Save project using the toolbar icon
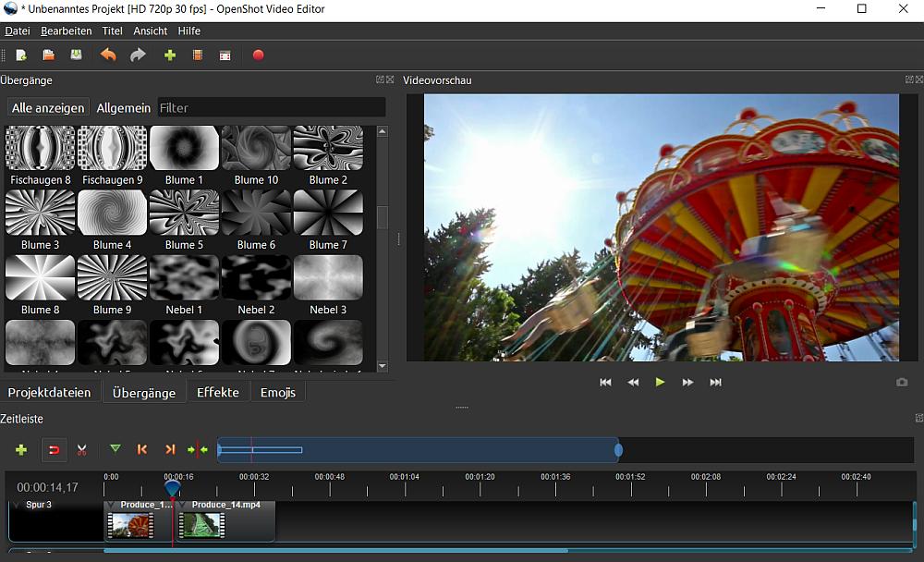The height and width of the screenshot is (562, 924). tap(76, 55)
